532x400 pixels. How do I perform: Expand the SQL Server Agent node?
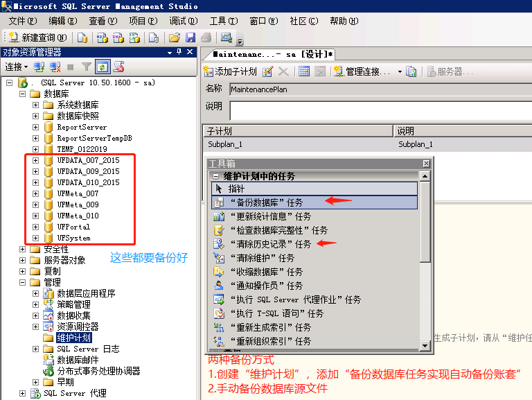22,393
